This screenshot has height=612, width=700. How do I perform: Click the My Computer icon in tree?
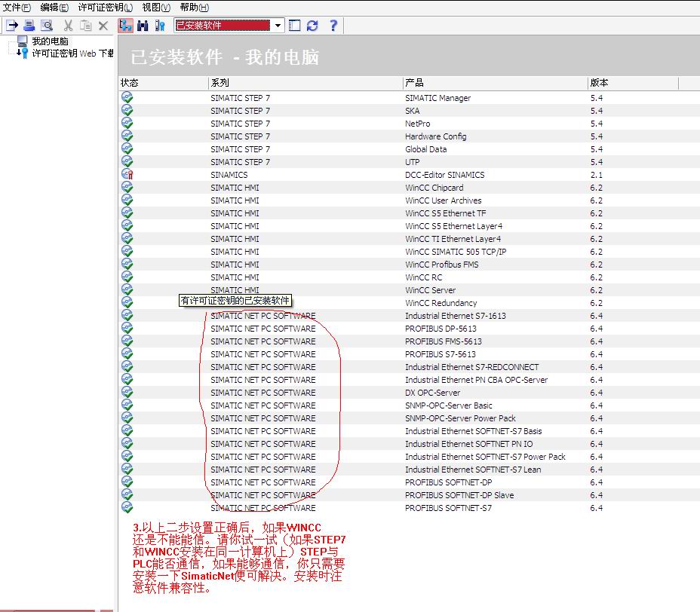pos(23,41)
